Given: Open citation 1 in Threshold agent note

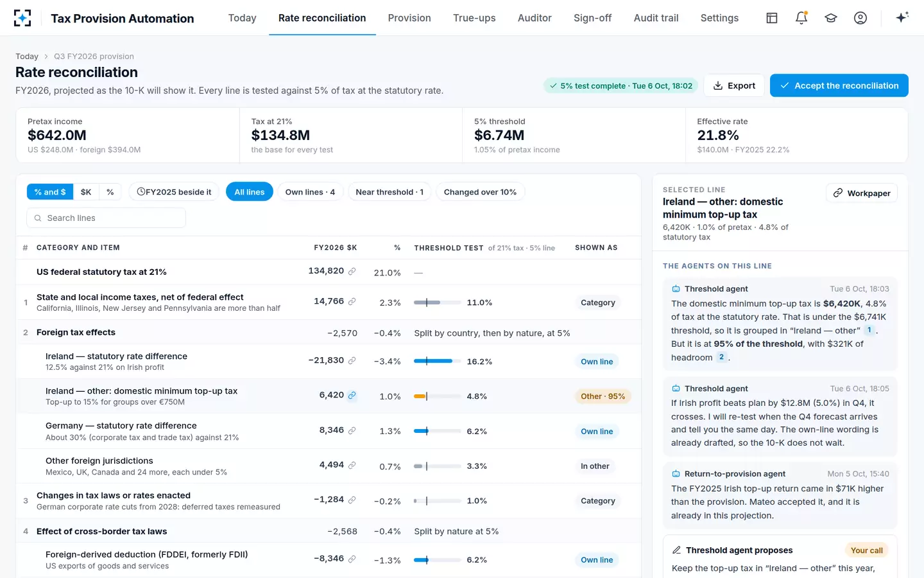Looking at the screenshot, I should pos(869,330).
